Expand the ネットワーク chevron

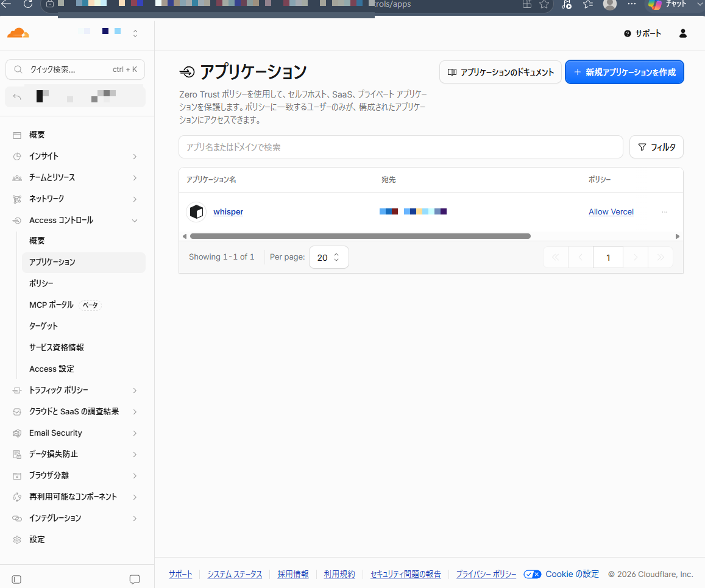(135, 199)
